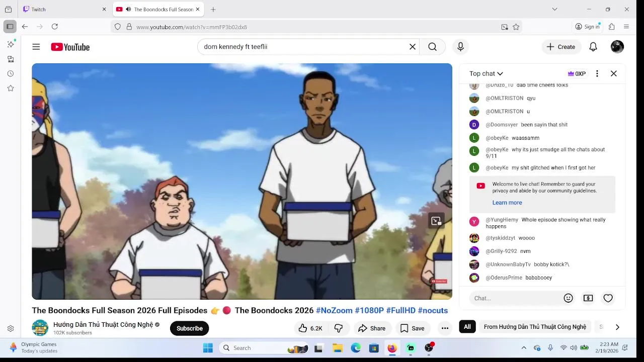Open the Learn more link
Viewport: 644px width, 362px height.
point(507,203)
